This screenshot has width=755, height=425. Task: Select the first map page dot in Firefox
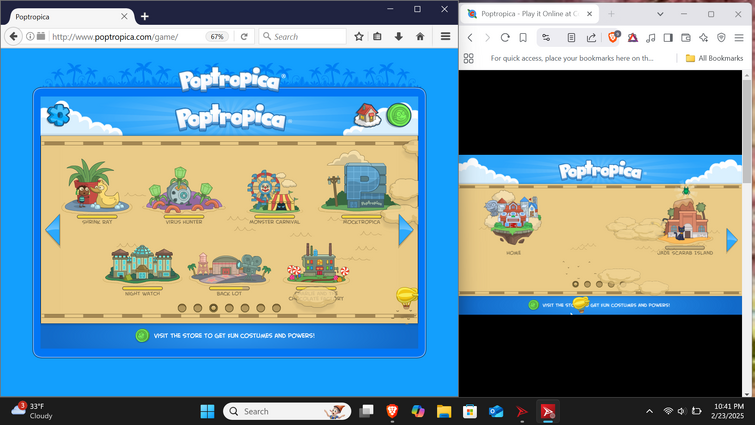pyautogui.click(x=182, y=308)
